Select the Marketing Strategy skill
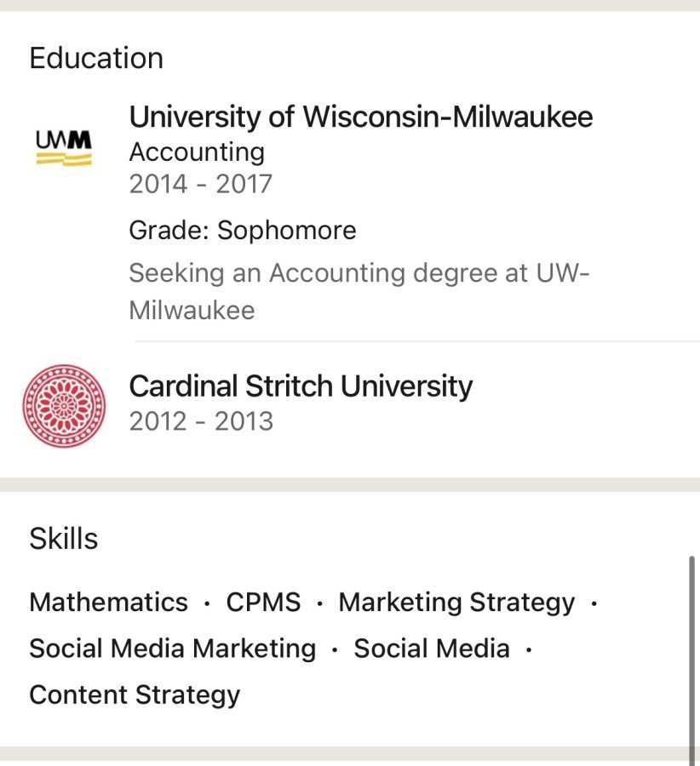The image size is (700, 766). coord(456,603)
